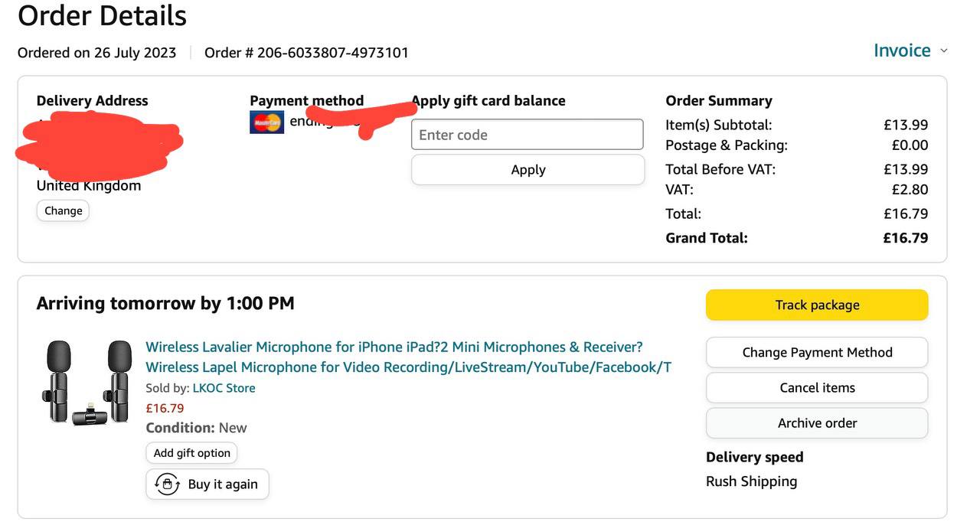Viewport: 980px width, 525px height.
Task: Click the red item price below the seller name
Action: tap(165, 408)
